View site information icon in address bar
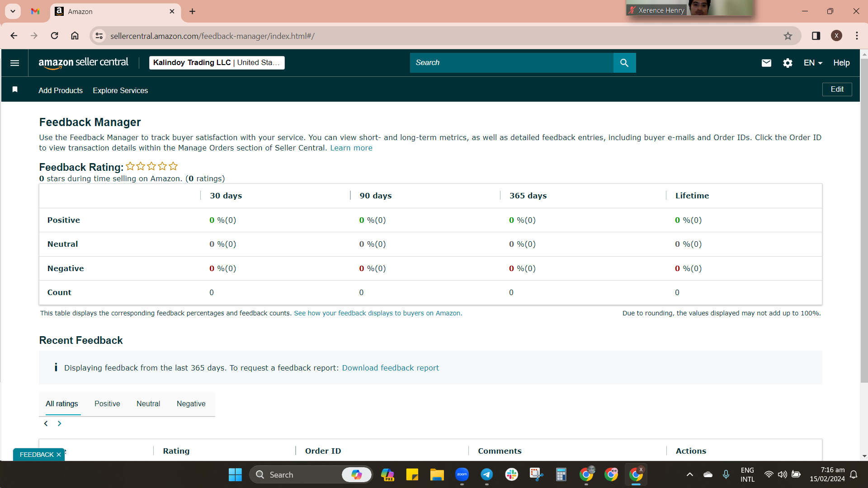The width and height of the screenshot is (868, 488). coord(99,36)
